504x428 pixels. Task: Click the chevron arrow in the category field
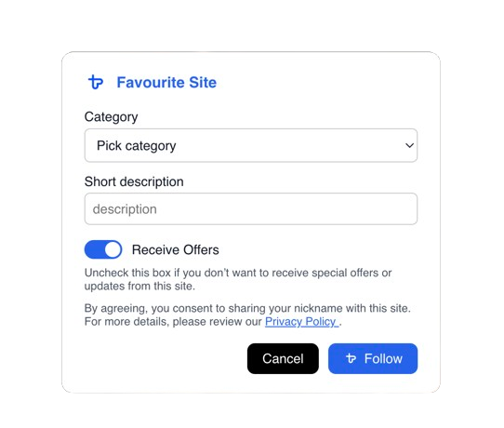pos(409,145)
